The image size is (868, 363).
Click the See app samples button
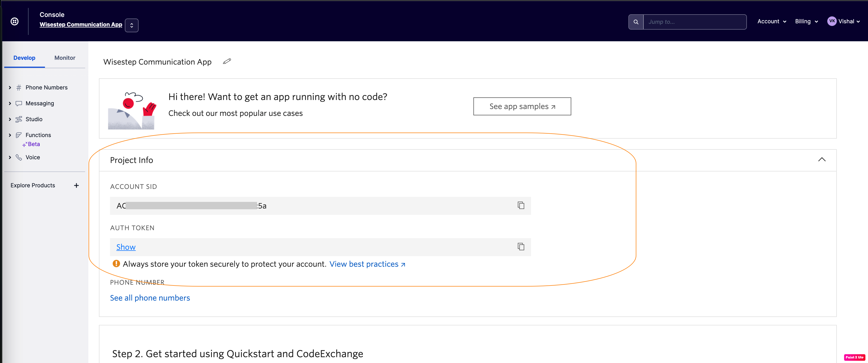click(x=522, y=107)
